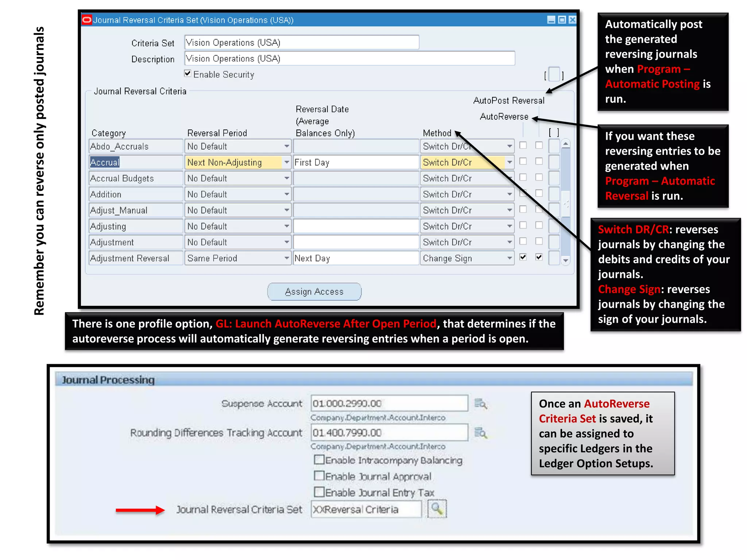Toggle the Enable Security checkbox
Image resolution: width=747 pixels, height=560 pixels.
[188, 73]
